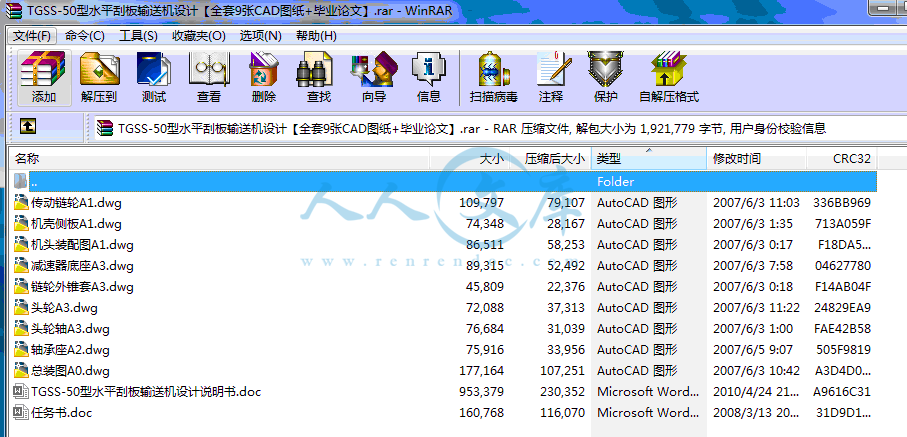
Task: Open the 命令(C) menu
Action: click(x=84, y=36)
